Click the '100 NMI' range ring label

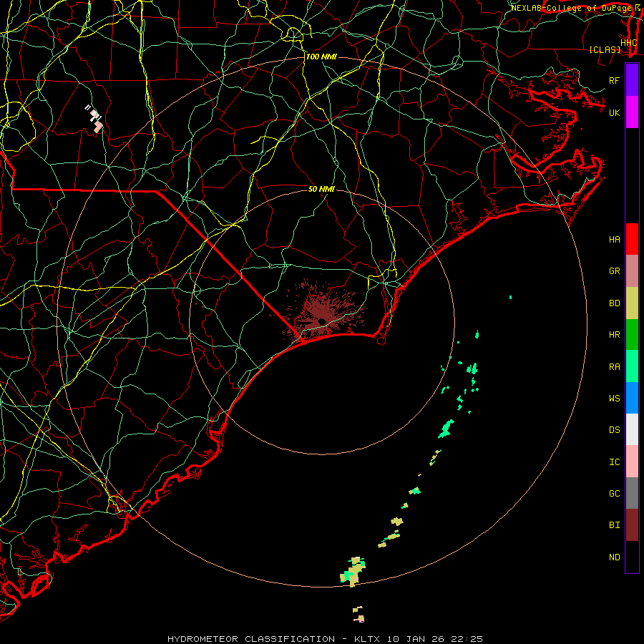[321, 57]
